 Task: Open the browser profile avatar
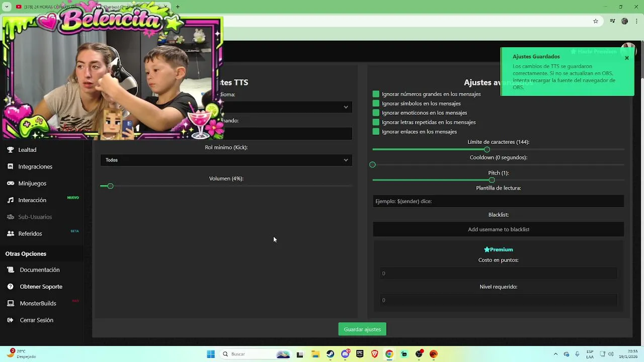(x=625, y=21)
